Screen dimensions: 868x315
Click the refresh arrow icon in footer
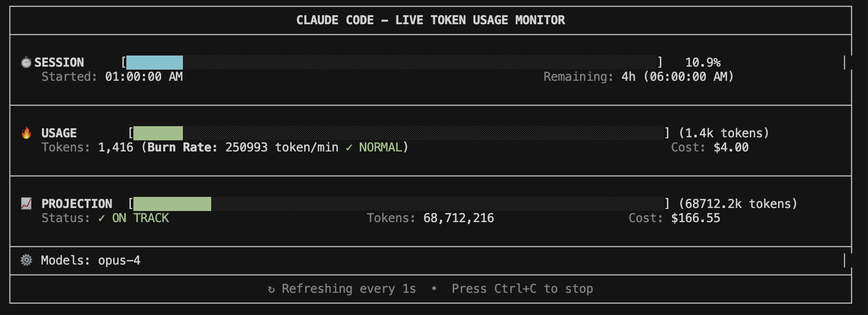click(271, 289)
